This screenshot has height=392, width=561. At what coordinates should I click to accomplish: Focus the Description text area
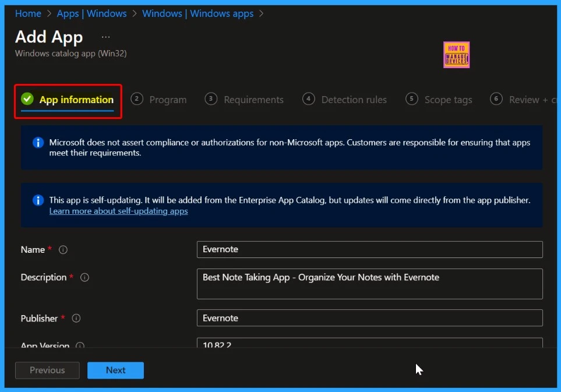tap(369, 284)
